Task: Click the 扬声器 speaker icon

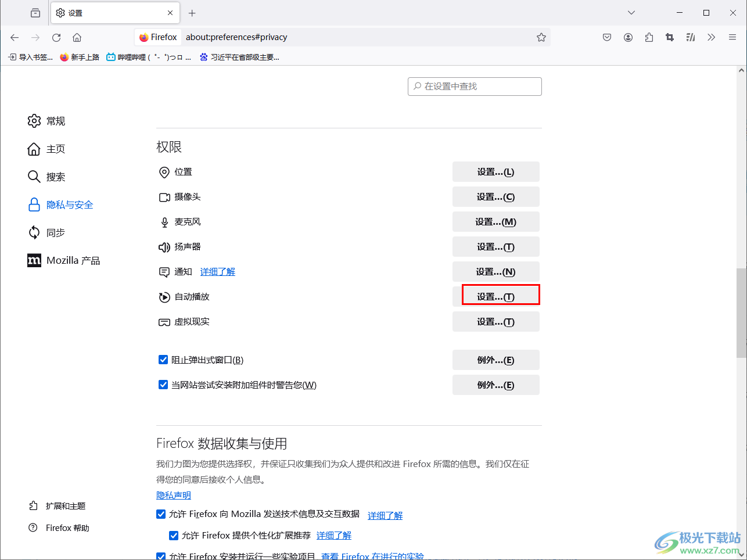Action: point(164,247)
